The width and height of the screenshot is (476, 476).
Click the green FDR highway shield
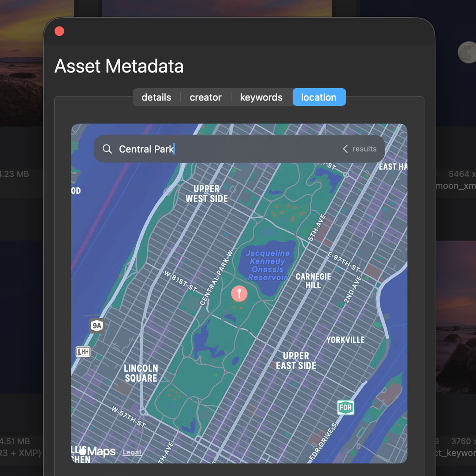346,408
